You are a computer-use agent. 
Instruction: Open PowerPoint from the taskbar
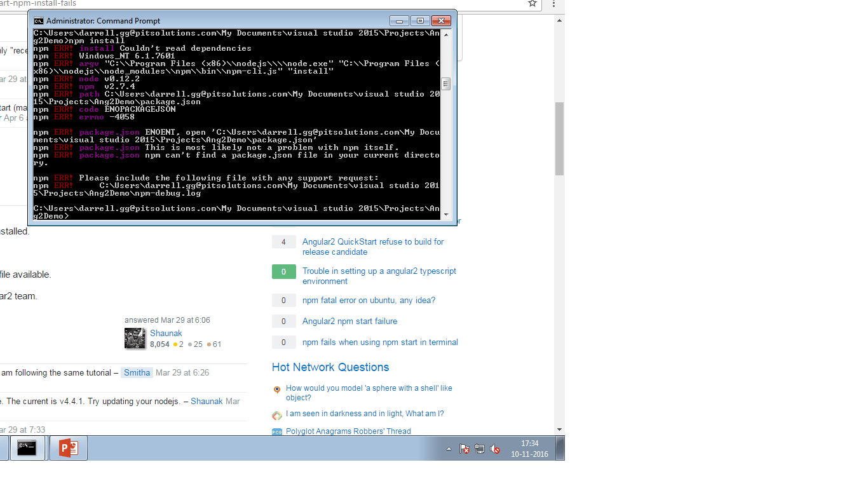tap(69, 448)
